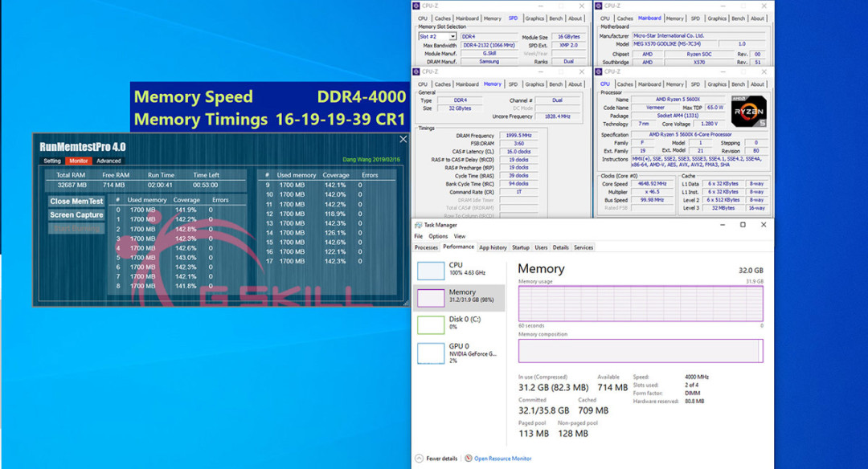
Task: Open Task Manager Services tab
Action: pos(583,248)
